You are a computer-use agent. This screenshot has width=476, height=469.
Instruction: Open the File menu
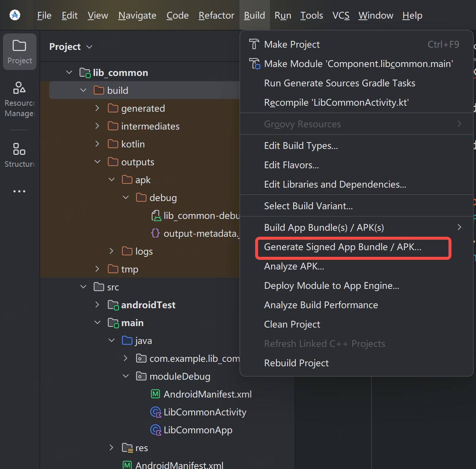tap(44, 15)
